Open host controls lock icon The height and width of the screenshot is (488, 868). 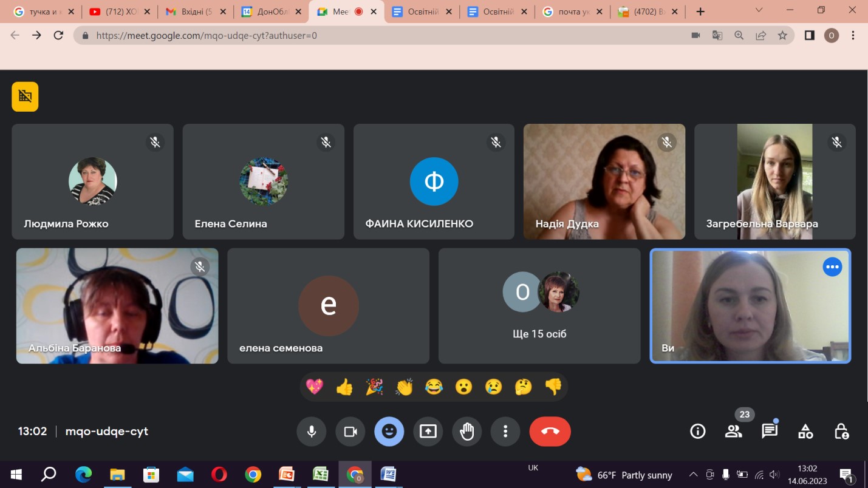pos(841,432)
